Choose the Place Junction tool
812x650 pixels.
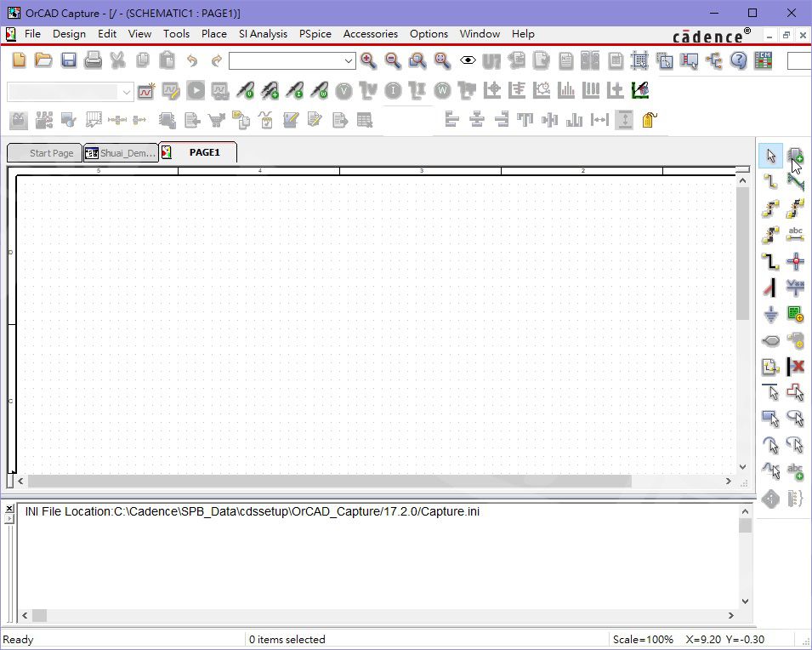click(x=796, y=260)
